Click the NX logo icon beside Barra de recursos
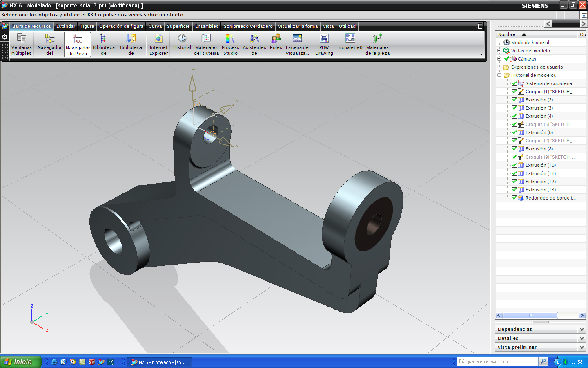Screen dimensions: 588x368 5,26
